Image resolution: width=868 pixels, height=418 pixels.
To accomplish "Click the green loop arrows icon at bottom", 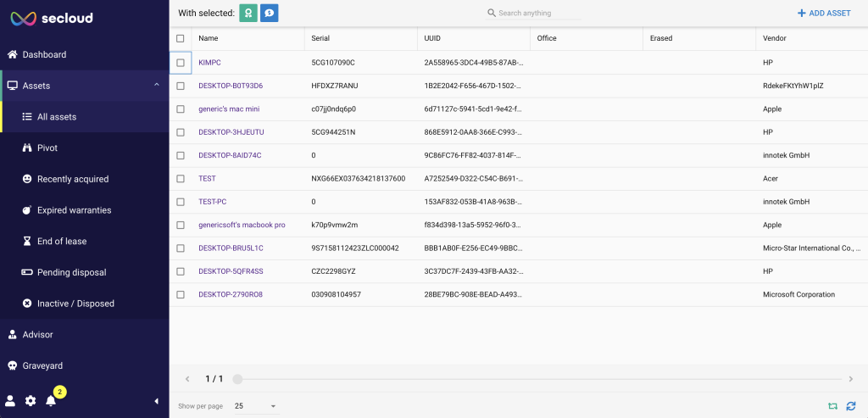I will pyautogui.click(x=832, y=406).
